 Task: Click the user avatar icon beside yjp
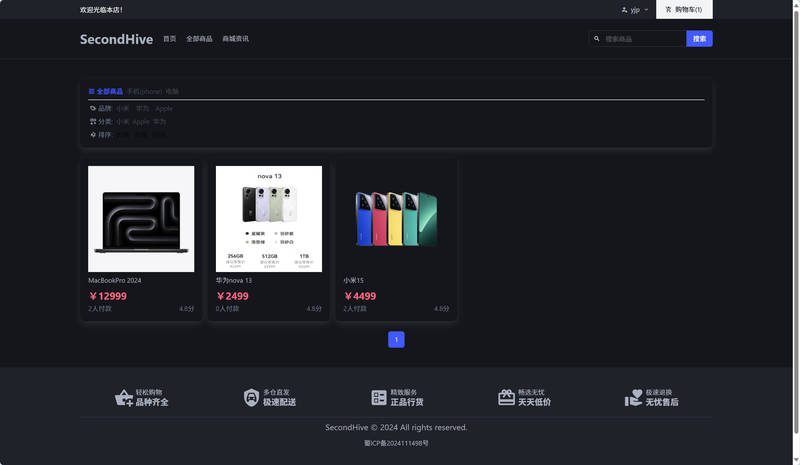[x=624, y=10]
